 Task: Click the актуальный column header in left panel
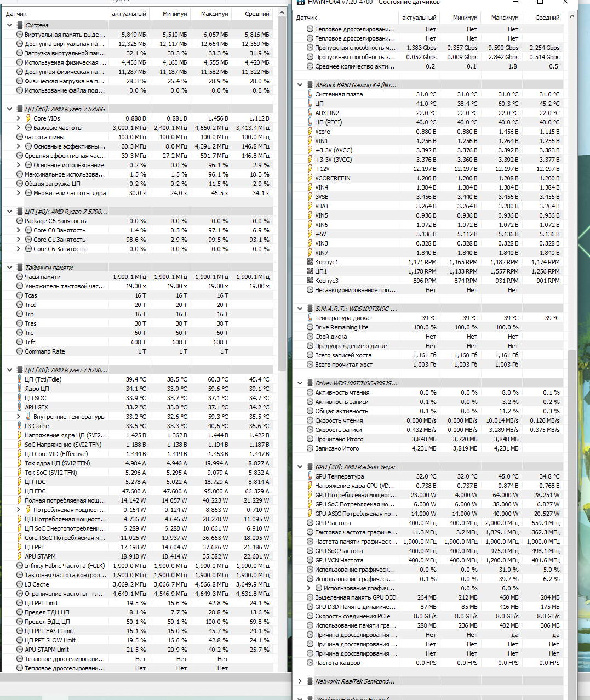129,14
